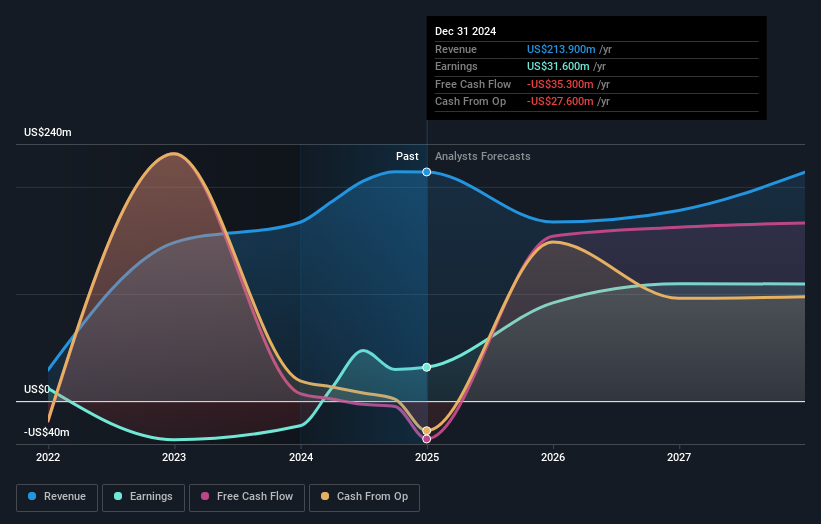Click the -US$40m y-axis label
Image resolution: width=821 pixels, height=524 pixels.
(x=47, y=432)
